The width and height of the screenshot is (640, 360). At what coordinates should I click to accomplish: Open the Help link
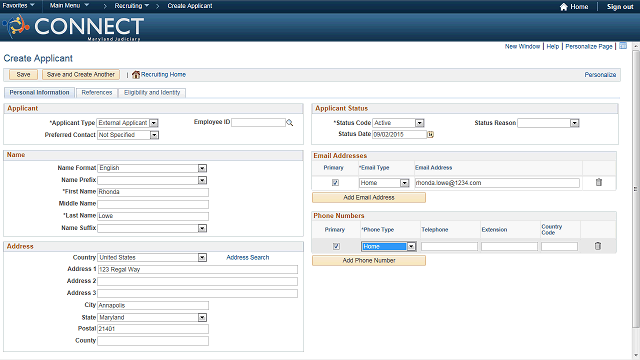553,47
